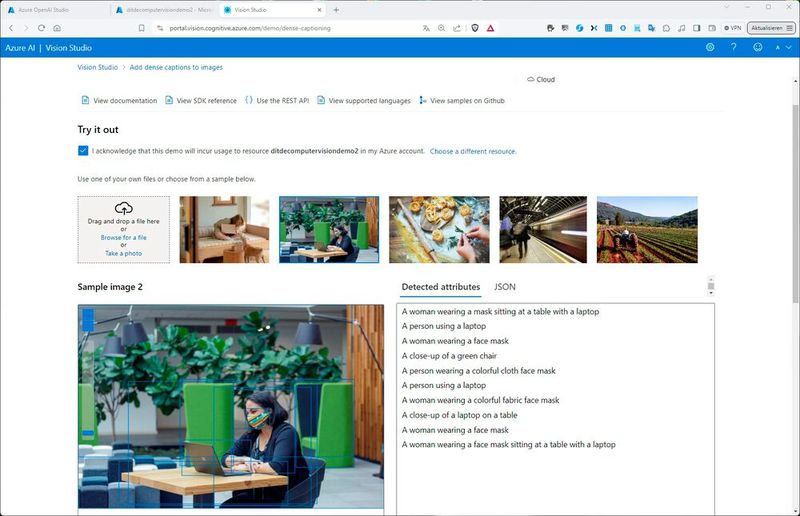Screen dimensions: 800x516
Task: Click Azure AI Vision Studio header title
Action: click(48, 47)
